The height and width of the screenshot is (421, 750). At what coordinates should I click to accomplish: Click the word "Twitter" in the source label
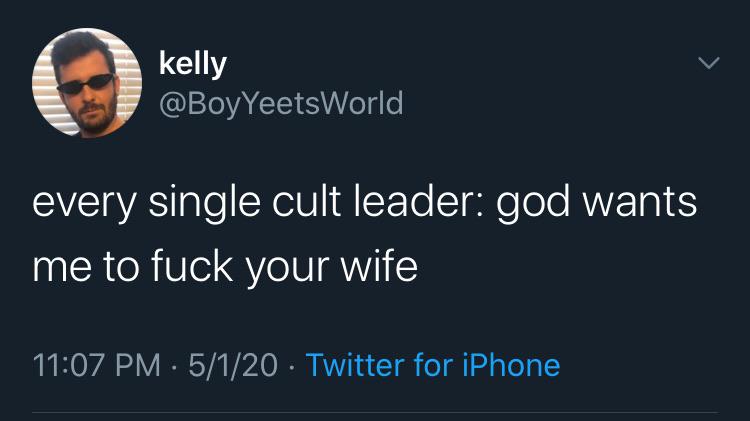tap(356, 365)
